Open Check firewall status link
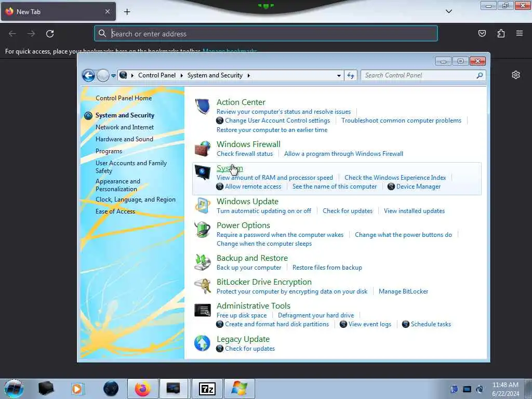 (x=245, y=154)
